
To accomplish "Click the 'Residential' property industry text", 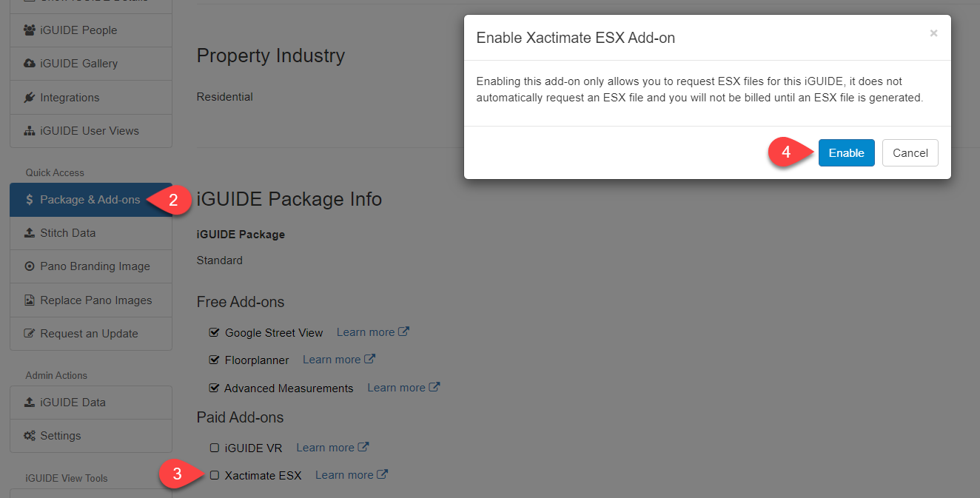I will click(x=224, y=97).
